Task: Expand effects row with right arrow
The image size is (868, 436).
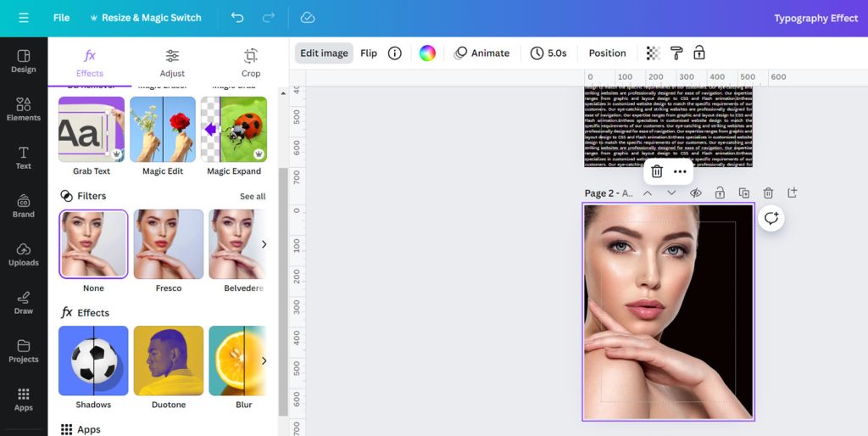Action: click(x=264, y=361)
